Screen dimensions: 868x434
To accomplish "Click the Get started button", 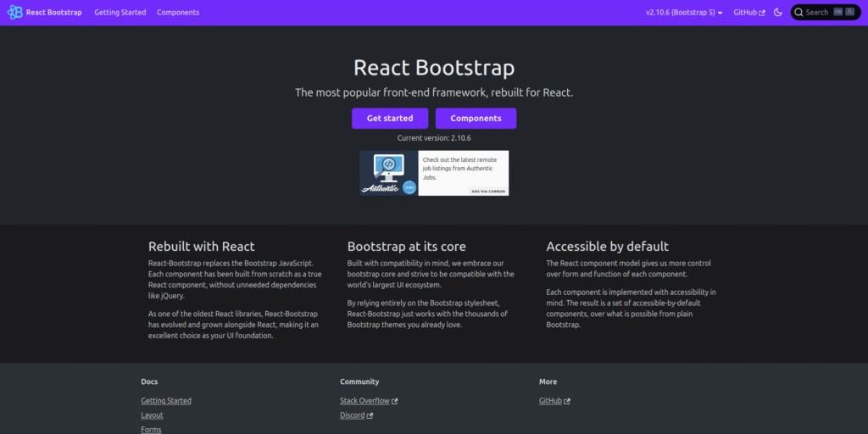I will coord(390,119).
